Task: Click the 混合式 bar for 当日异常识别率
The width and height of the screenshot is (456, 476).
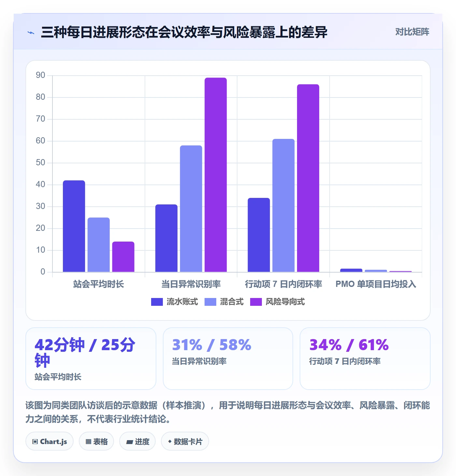Action: click(191, 209)
